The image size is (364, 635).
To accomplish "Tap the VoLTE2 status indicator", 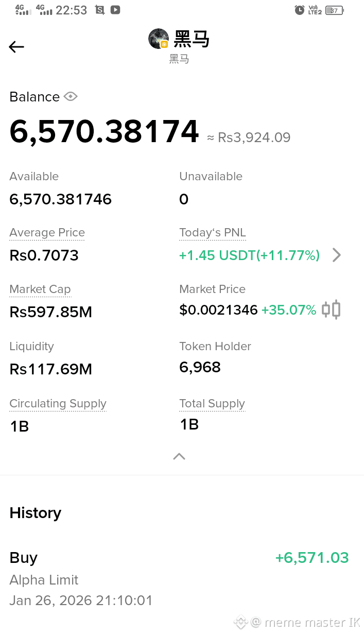I will (x=315, y=10).
